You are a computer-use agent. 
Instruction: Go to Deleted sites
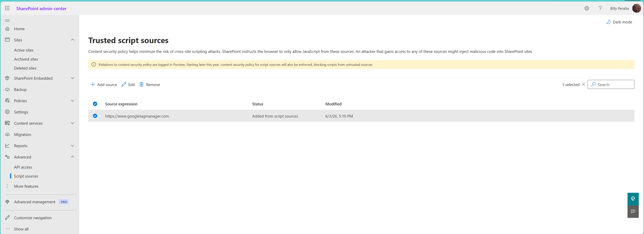coord(25,68)
